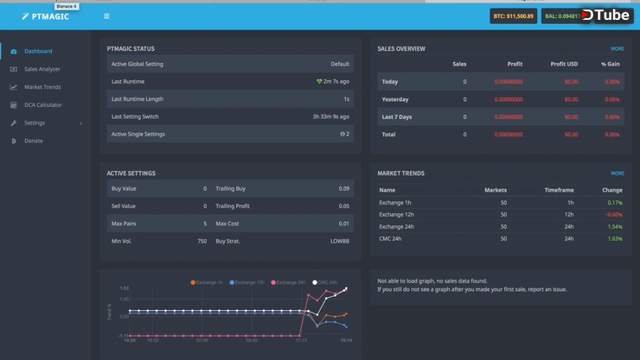
Task: Open the Dashboard page
Action: click(x=38, y=51)
